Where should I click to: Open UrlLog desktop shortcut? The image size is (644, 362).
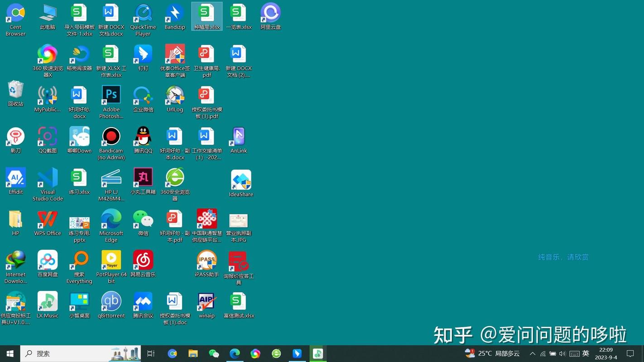pos(175,95)
